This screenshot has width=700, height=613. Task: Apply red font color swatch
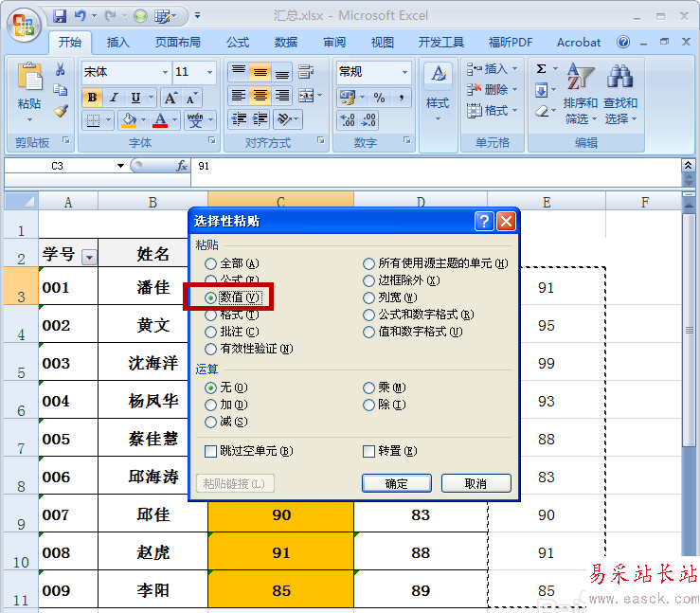160,120
